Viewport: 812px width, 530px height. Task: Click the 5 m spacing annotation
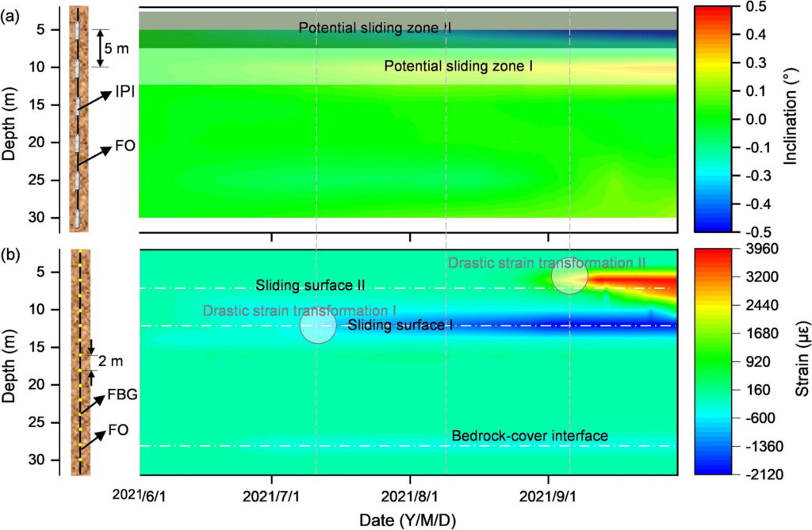[118, 49]
